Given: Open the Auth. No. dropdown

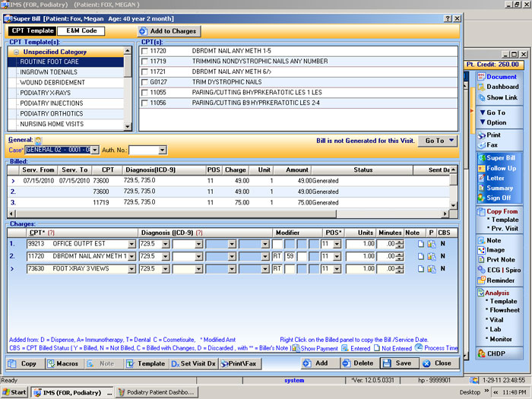Looking at the screenshot, I should [162, 150].
